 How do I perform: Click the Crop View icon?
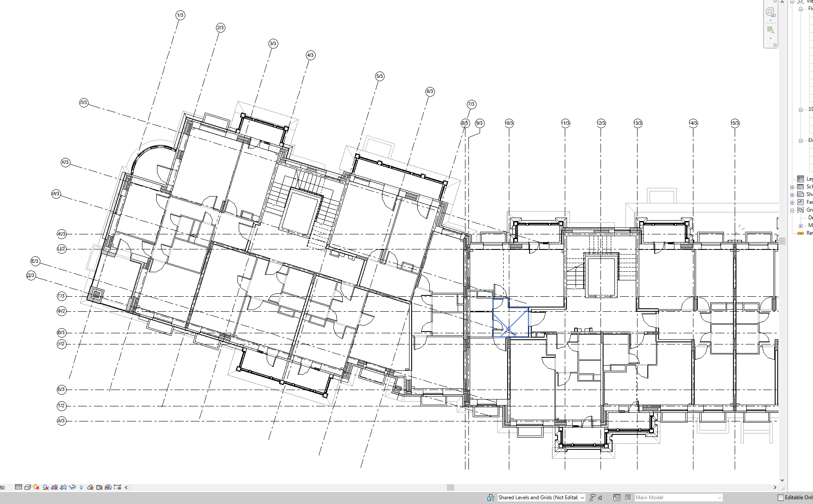(x=55, y=487)
